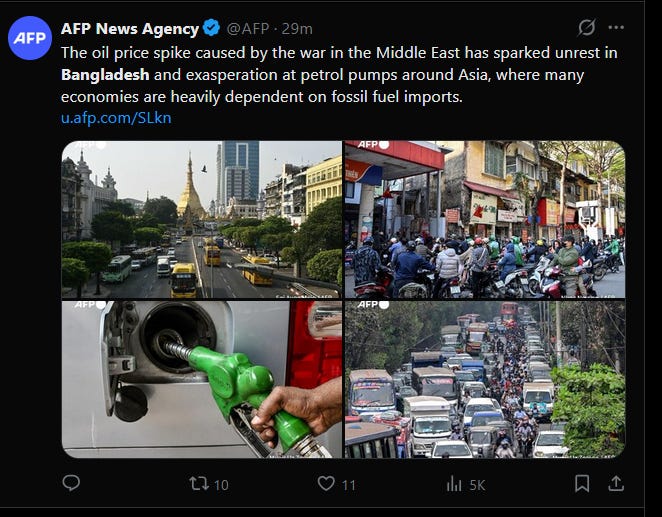The height and width of the screenshot is (517, 662).
Task: View post analytics bar chart icon
Action: [454, 484]
